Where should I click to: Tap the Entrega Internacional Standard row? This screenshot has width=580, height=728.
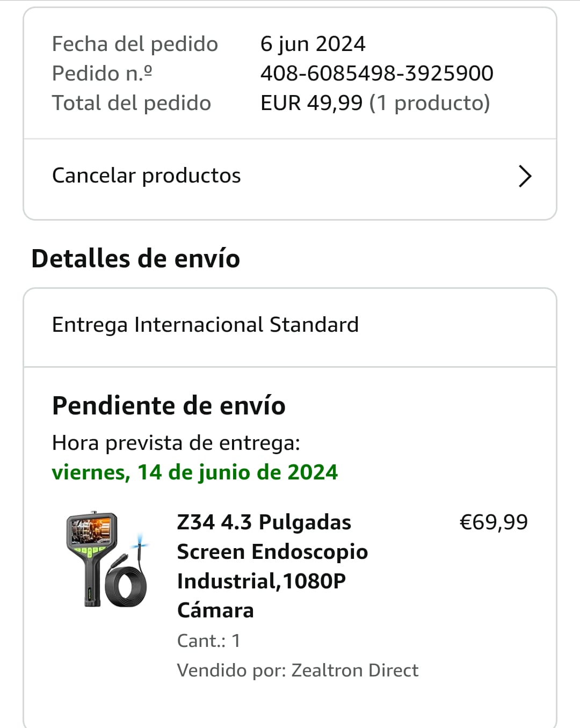click(x=205, y=325)
